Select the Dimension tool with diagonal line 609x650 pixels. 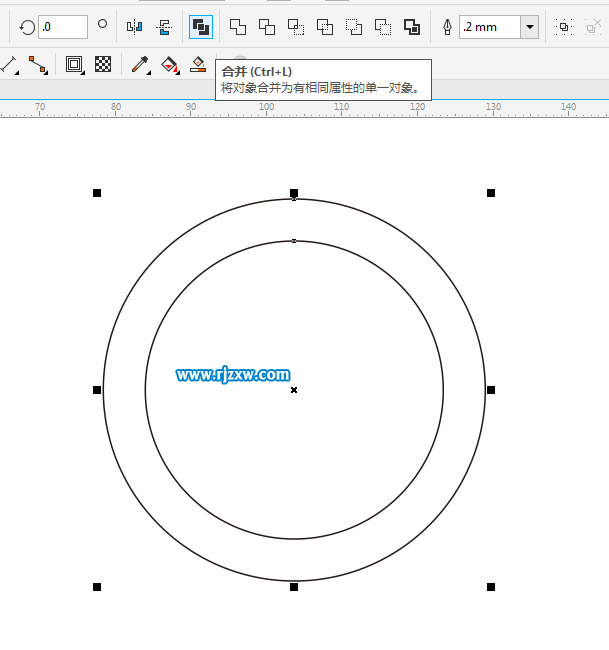[x=10, y=65]
